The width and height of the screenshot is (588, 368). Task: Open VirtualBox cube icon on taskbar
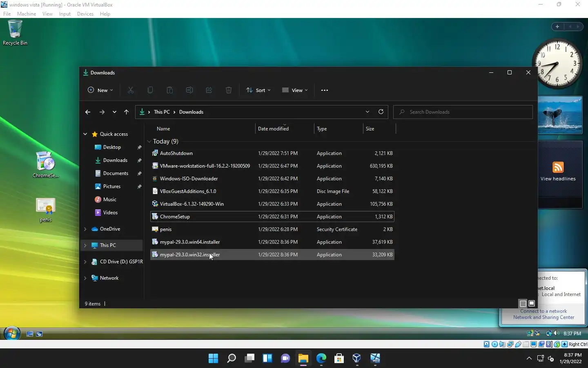pos(357,359)
